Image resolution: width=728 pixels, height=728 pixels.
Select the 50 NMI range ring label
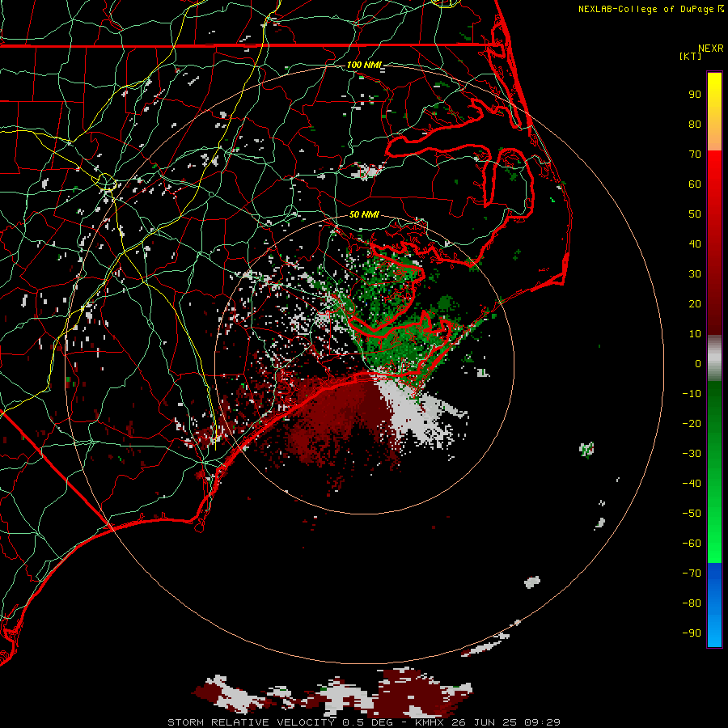[x=363, y=214]
